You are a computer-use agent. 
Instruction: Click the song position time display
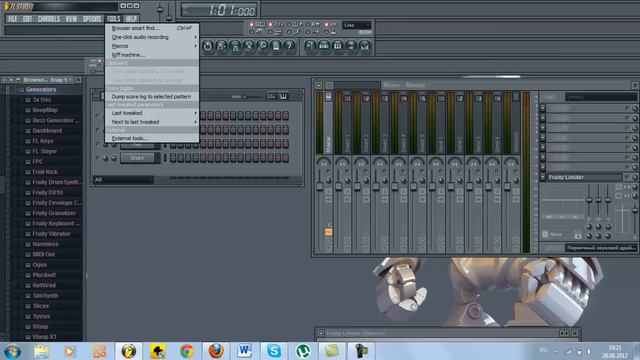(220, 10)
